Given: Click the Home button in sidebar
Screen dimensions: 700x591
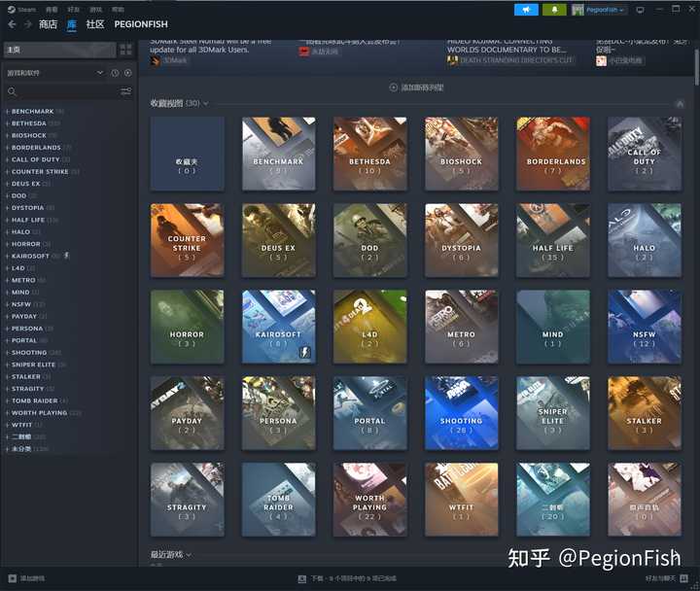Looking at the screenshot, I should [x=60, y=50].
